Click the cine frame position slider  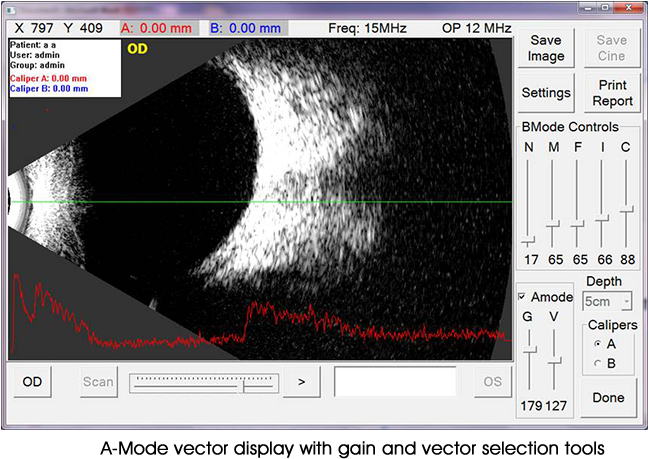pyautogui.click(x=245, y=384)
